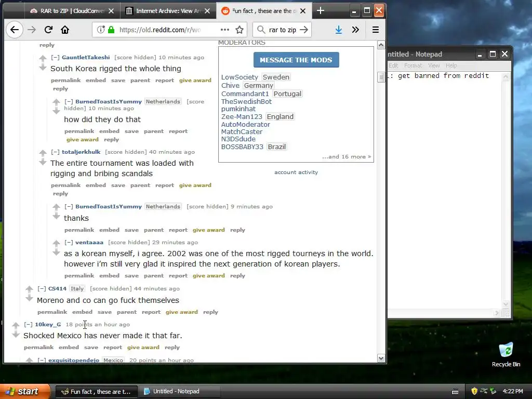Screen dimensions: 532x399
Task: Report ventaaaa's comment
Action: pos(178,275)
